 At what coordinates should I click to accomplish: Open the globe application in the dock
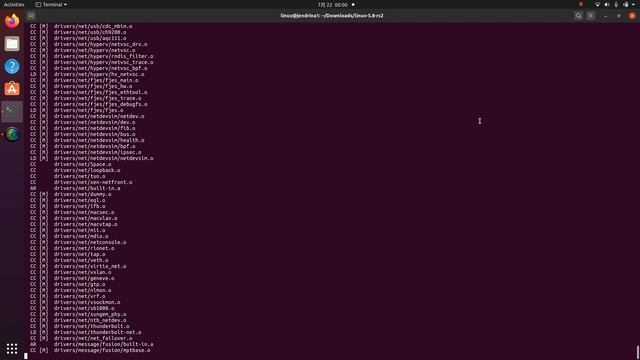coord(12,134)
